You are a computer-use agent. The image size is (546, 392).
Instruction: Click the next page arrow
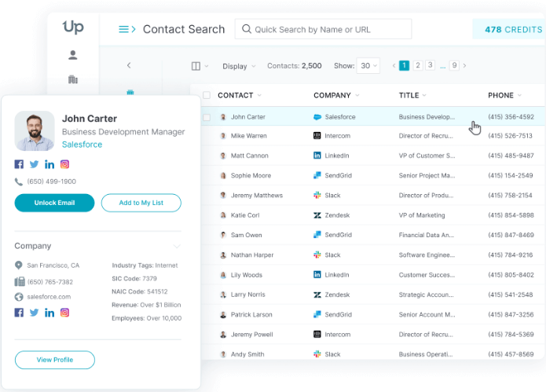[x=464, y=65]
